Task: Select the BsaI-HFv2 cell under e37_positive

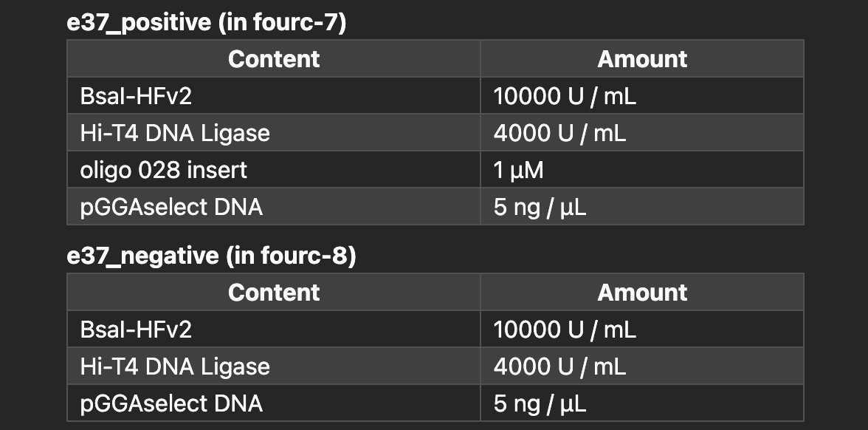Action: click(x=136, y=96)
